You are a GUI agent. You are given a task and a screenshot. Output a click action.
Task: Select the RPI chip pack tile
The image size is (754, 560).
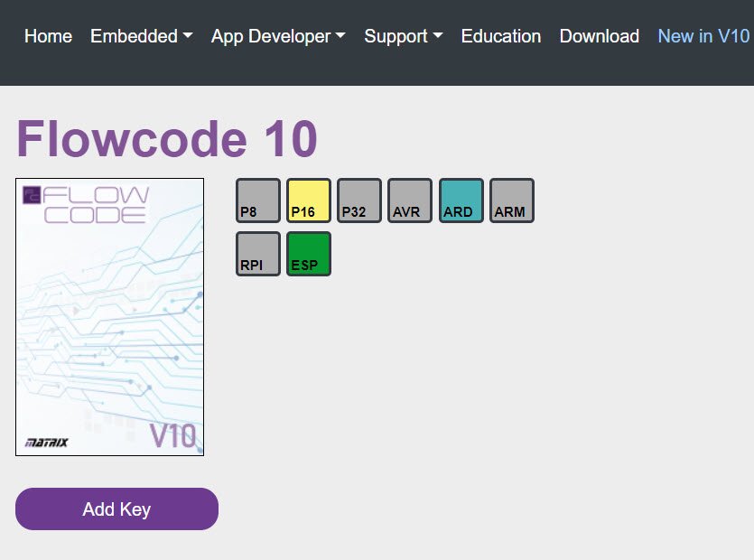(x=257, y=254)
